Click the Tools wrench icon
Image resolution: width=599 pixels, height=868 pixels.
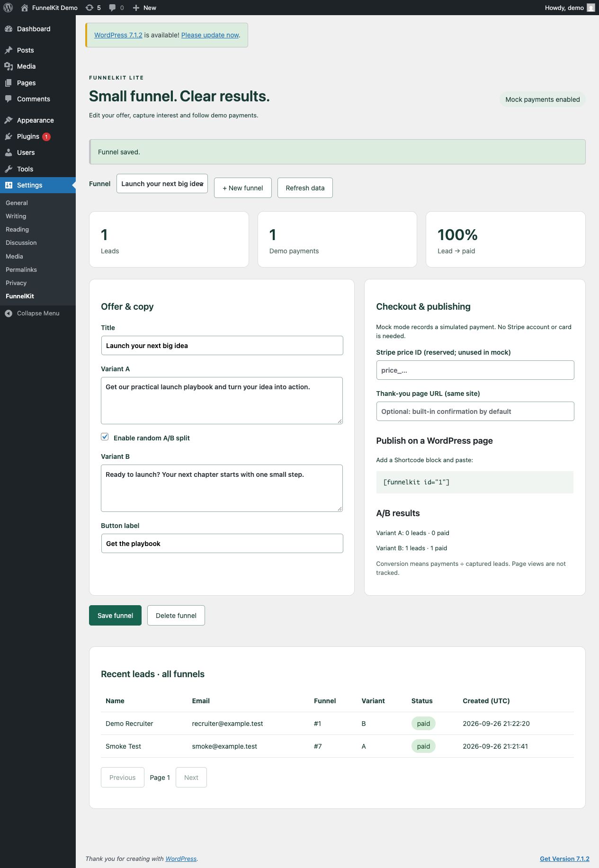click(x=9, y=169)
